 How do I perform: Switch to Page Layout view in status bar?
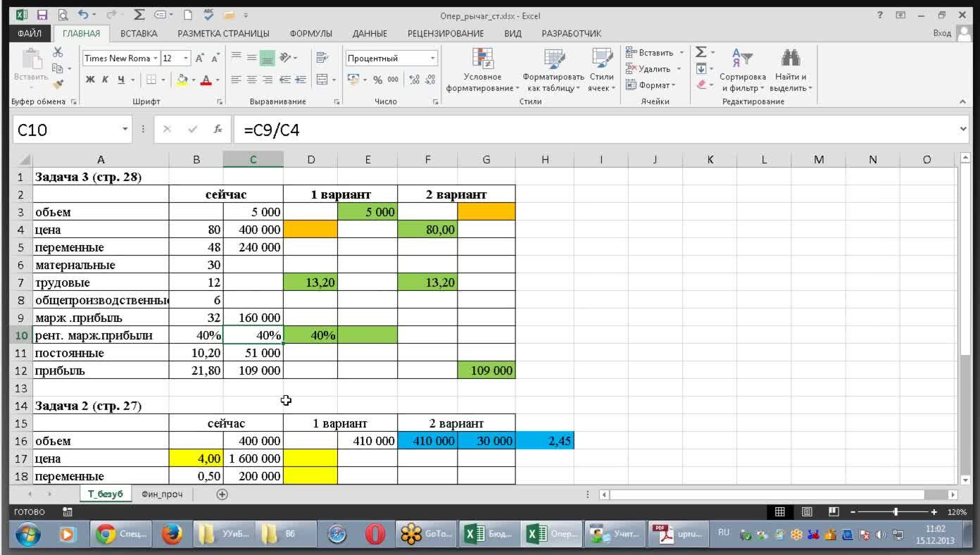coord(807,512)
